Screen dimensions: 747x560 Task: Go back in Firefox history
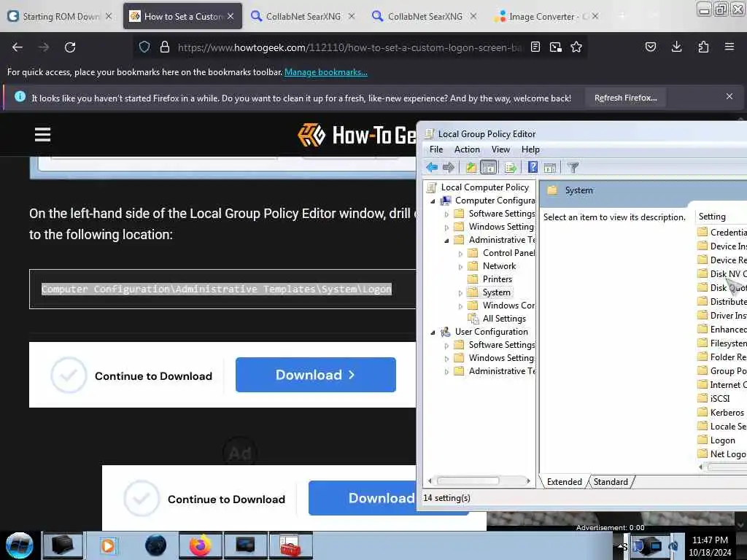(x=18, y=47)
